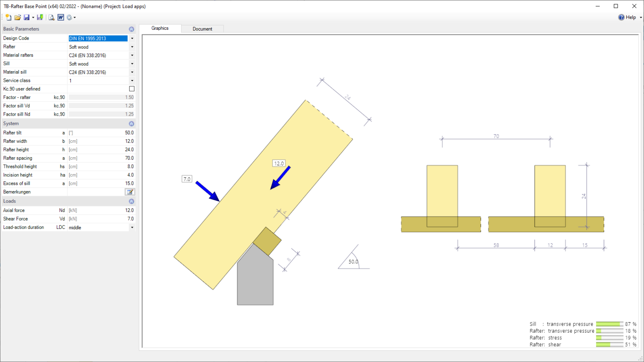Export results to Word
Screen dimensions: 644x362
click(x=61, y=17)
